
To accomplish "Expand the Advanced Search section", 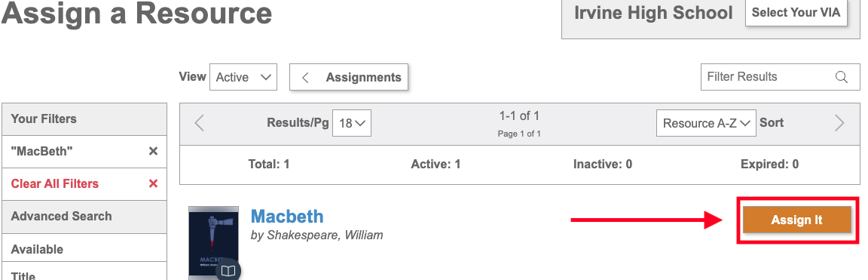I will point(84,217).
